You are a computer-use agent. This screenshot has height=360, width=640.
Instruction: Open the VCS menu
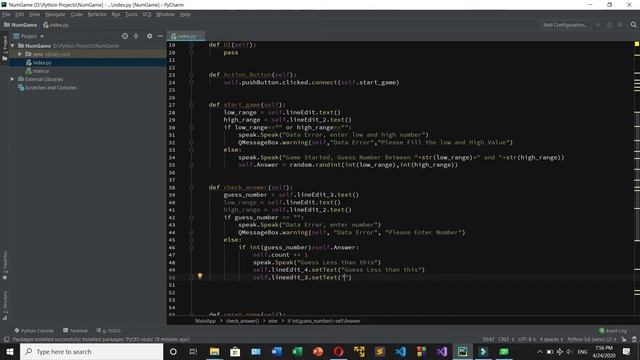coord(147,14)
